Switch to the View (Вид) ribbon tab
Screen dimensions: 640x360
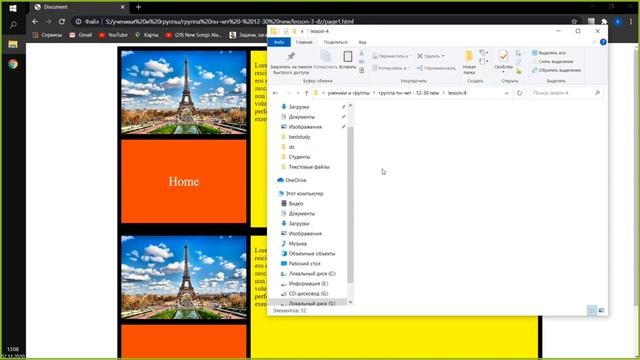point(362,42)
